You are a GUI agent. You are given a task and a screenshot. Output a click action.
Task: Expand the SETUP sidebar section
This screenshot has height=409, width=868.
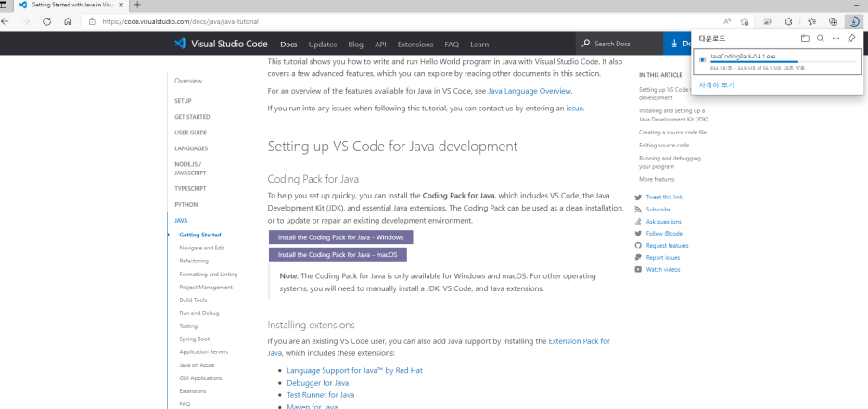(183, 101)
